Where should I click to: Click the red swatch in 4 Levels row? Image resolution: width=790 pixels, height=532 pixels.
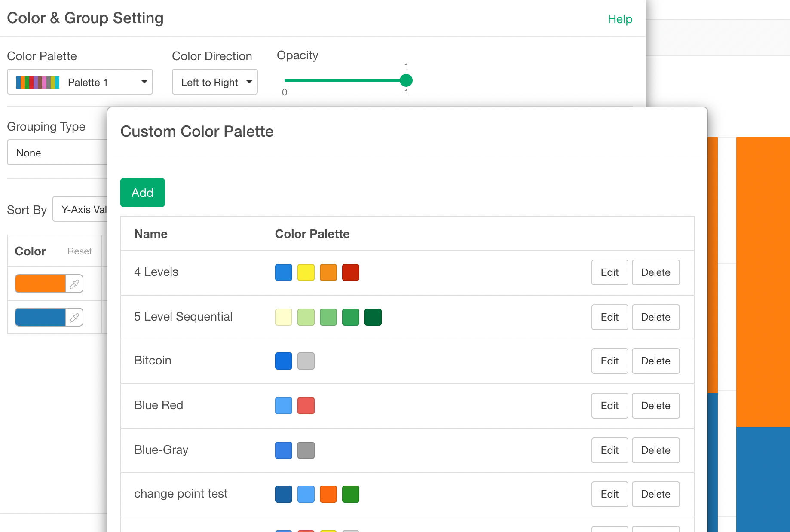351,272
